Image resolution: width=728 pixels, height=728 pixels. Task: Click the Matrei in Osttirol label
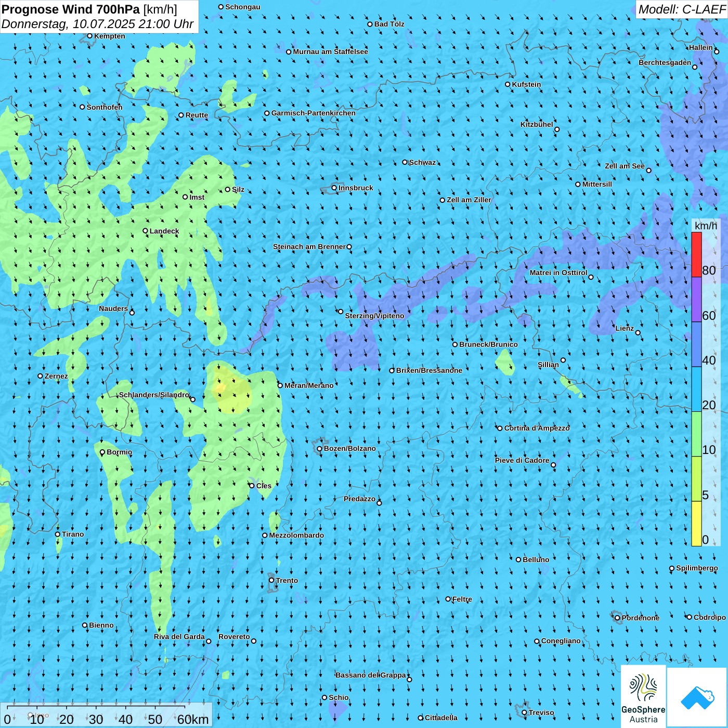(x=558, y=272)
